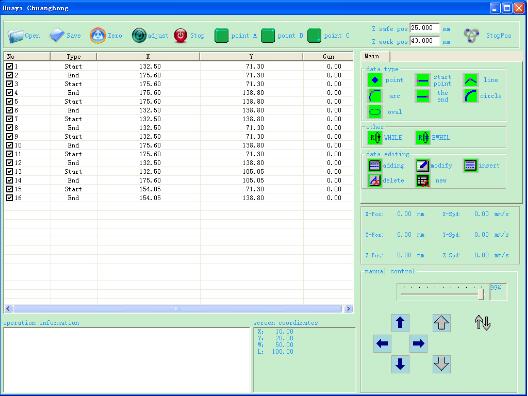The image size is (528, 396).
Task: Choose the point data type icon
Action: (x=375, y=80)
